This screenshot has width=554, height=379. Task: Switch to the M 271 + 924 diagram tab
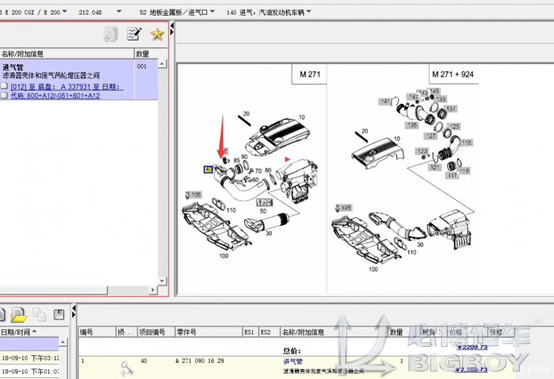click(x=453, y=74)
